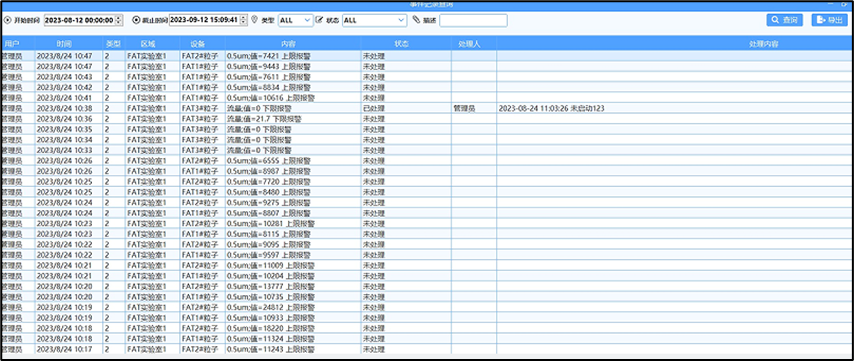This screenshot has height=361, width=854.
Task: Click the location pin icon beside 类型
Action: [254, 20]
